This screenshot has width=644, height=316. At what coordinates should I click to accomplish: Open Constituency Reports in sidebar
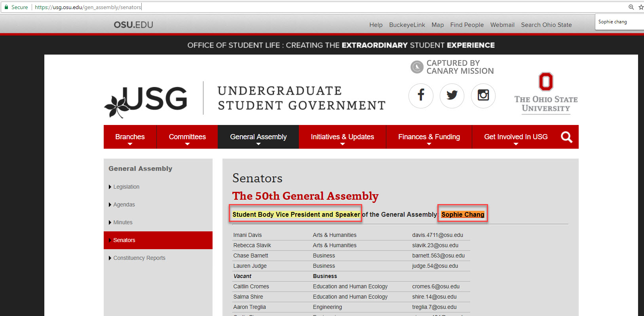(139, 258)
